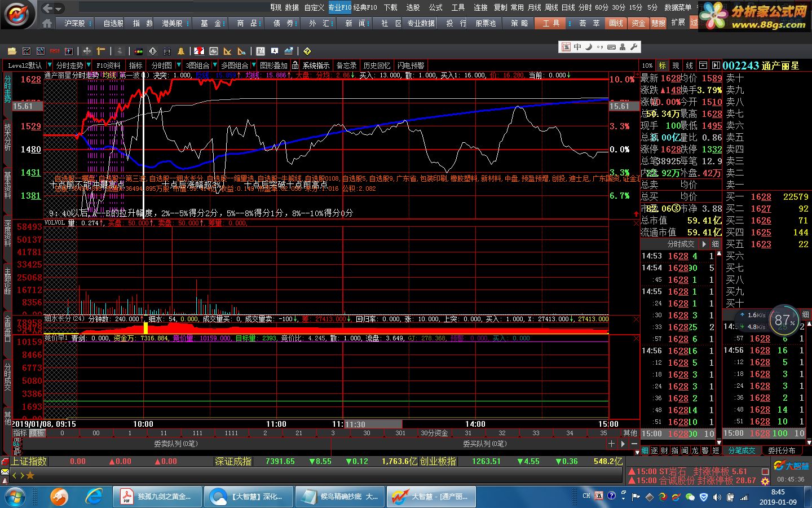
Task: Toggle the 细 detail button beside 分时成交
Action: click(715, 244)
